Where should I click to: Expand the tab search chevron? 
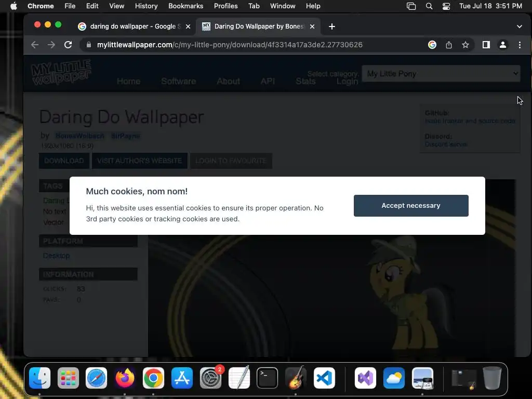(519, 26)
